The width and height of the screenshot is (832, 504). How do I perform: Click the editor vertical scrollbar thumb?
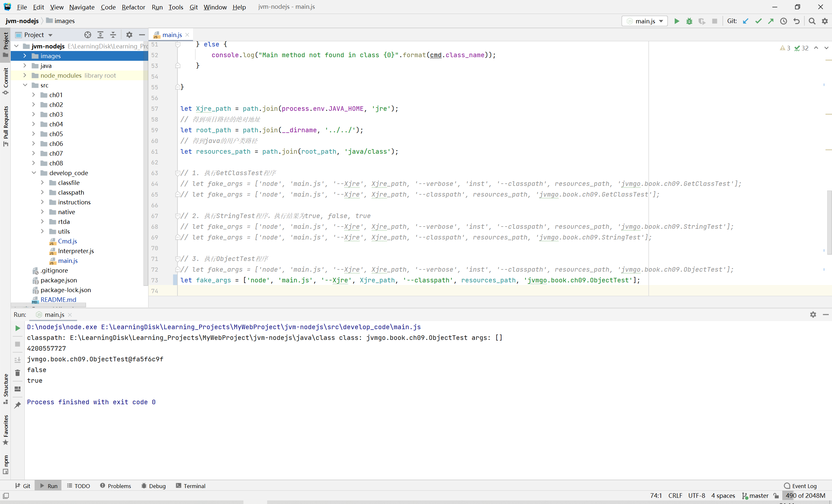click(x=829, y=223)
